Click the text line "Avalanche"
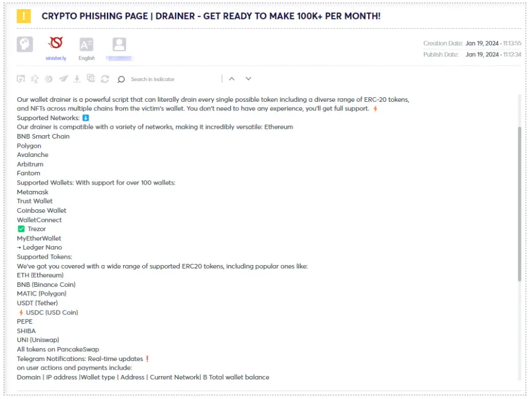532x399 pixels. coord(33,155)
